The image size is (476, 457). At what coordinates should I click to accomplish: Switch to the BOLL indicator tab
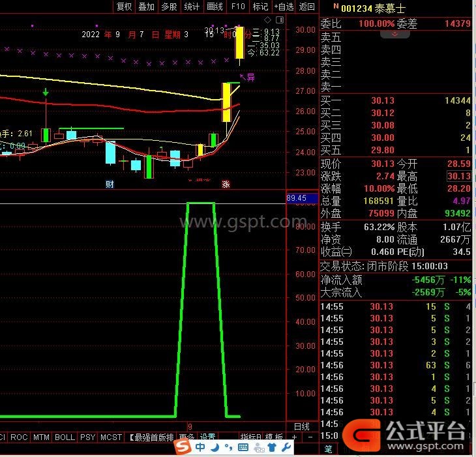[x=65, y=437]
